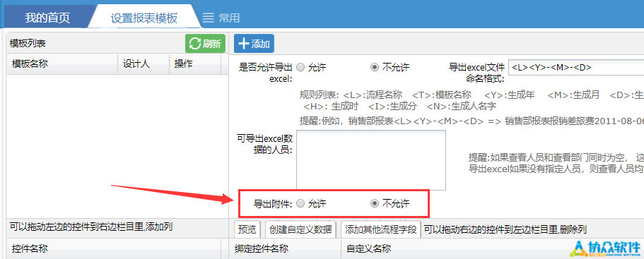Click the 导出excel文件命名格式 input field

point(576,68)
